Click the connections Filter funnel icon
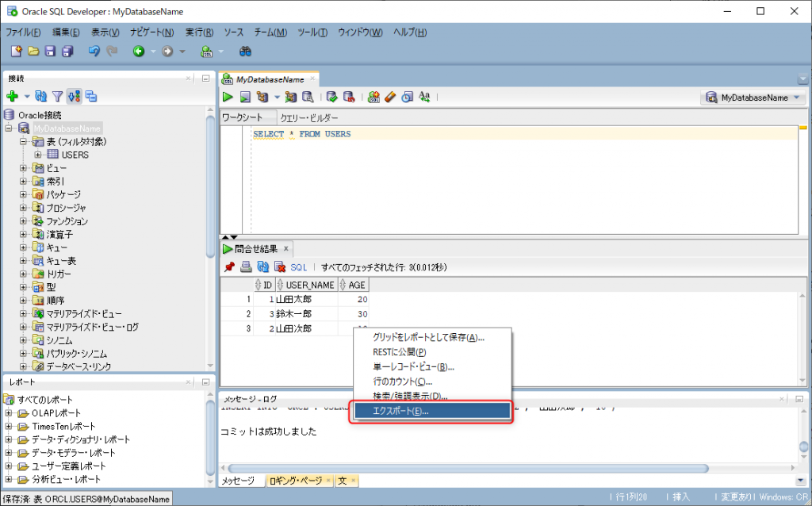Image resolution: width=812 pixels, height=506 pixels. (x=57, y=96)
